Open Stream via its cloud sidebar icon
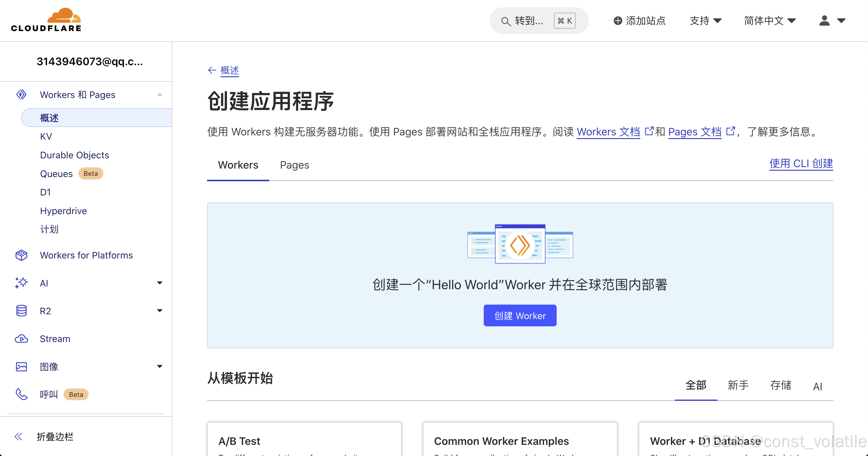 coord(21,338)
